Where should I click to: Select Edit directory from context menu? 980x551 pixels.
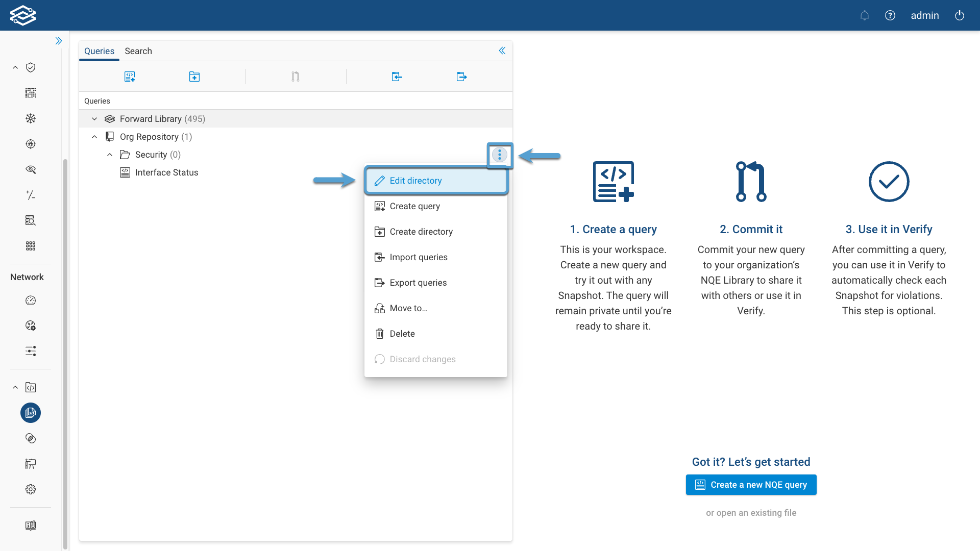pyautogui.click(x=415, y=181)
